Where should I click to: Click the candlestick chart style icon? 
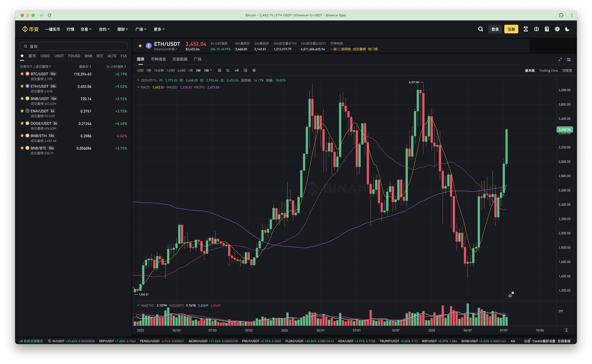pos(237,70)
